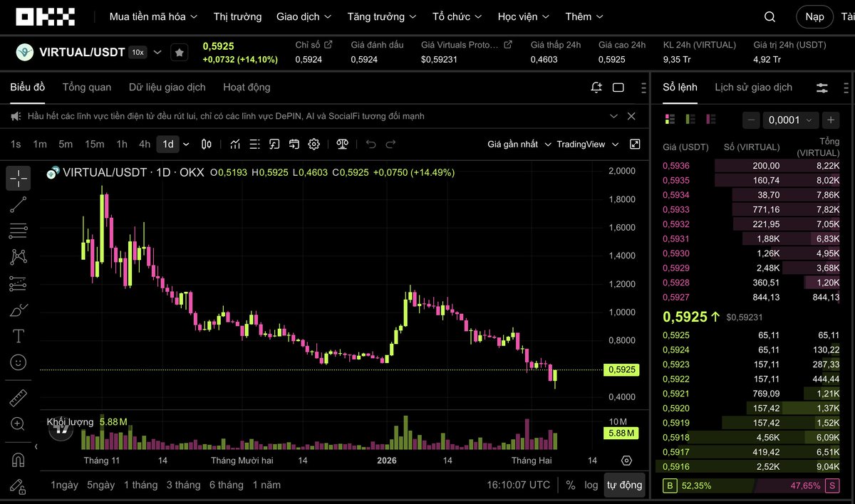This screenshot has width=855, height=504.
Task: Open the search magnifier icon in header
Action: [x=770, y=16]
